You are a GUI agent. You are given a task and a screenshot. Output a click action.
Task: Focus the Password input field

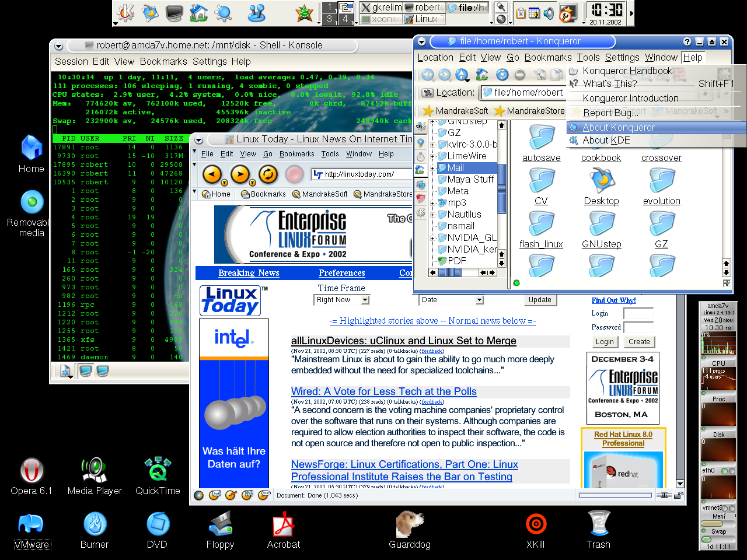click(x=638, y=327)
